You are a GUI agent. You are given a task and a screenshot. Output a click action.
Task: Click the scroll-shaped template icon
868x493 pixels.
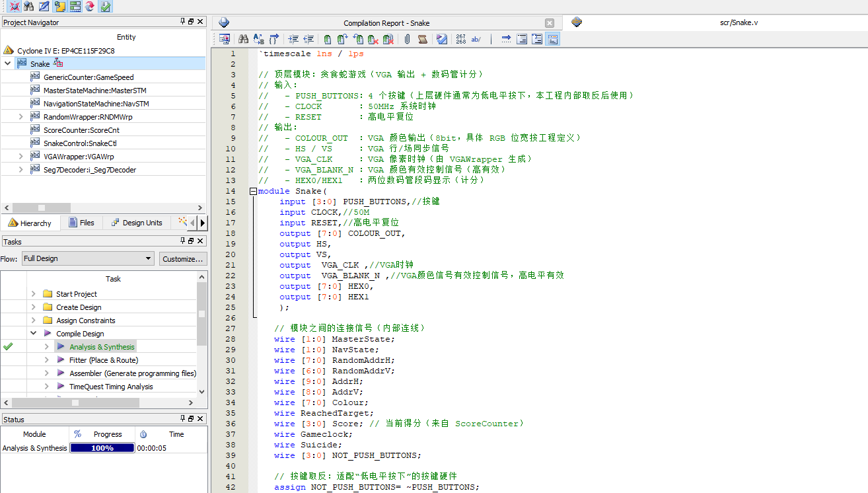(x=423, y=39)
